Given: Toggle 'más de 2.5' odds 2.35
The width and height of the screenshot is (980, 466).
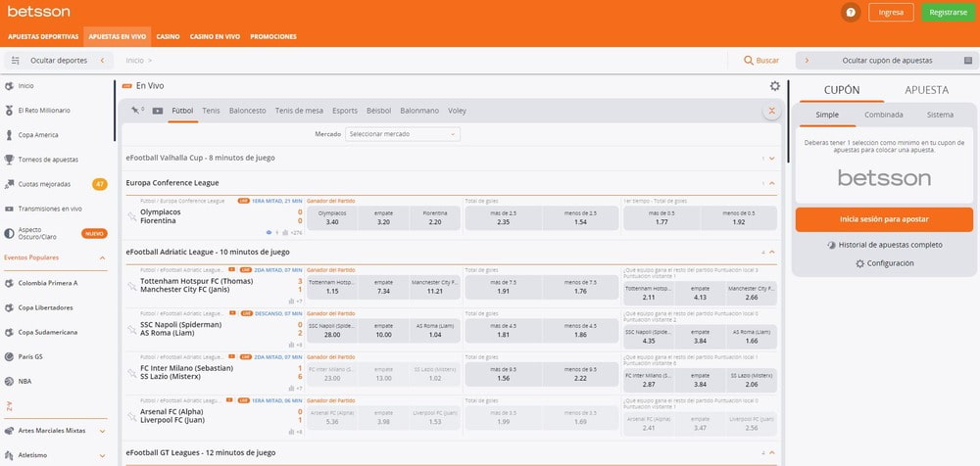Looking at the screenshot, I should [503, 218].
